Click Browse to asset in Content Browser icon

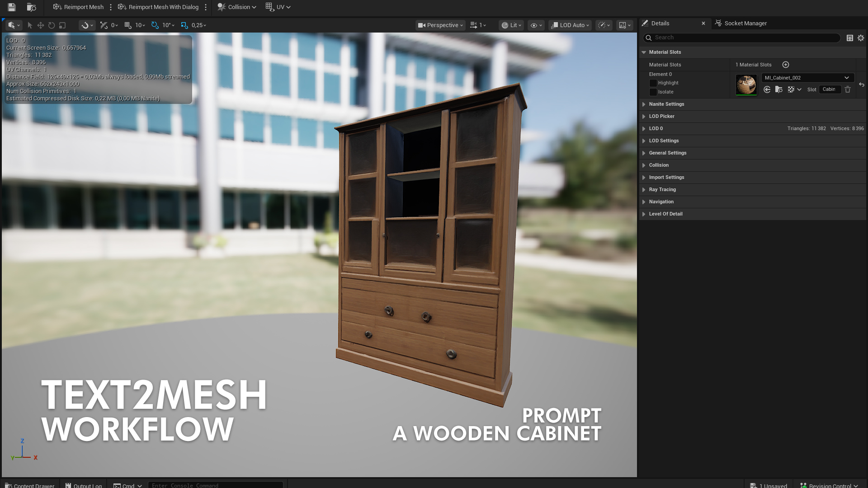pos(31,7)
